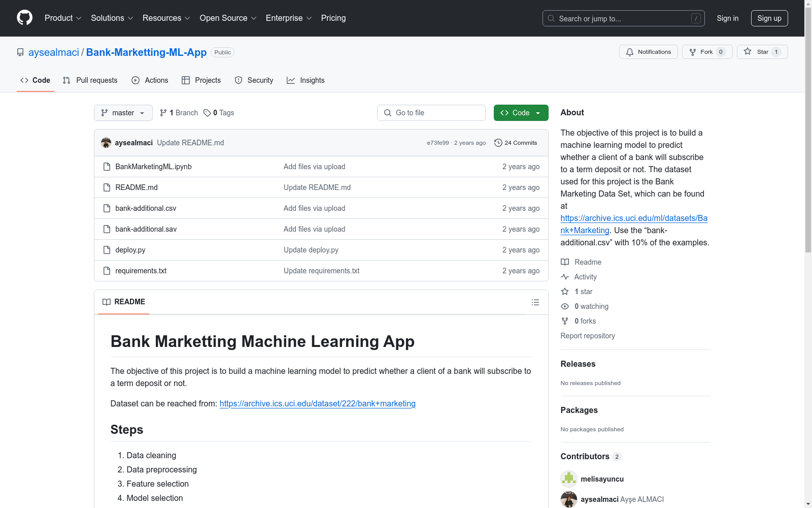Click the GitHub logo icon
Viewport: 812px width, 508px height.
coord(24,18)
